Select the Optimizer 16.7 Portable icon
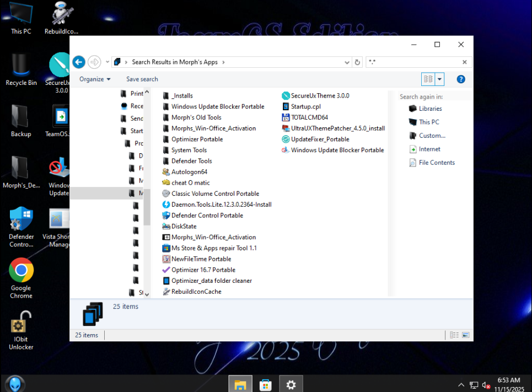 click(x=166, y=270)
